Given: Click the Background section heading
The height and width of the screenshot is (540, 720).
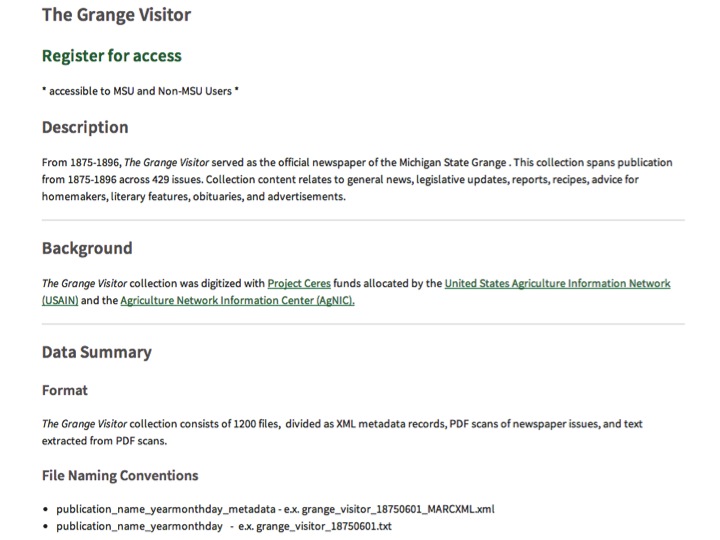Looking at the screenshot, I should coord(87,248).
